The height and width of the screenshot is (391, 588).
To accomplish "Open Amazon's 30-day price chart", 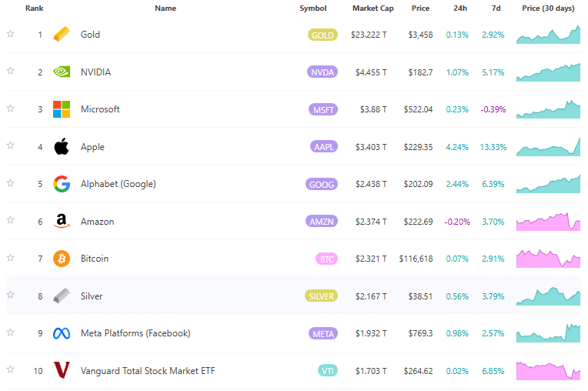I will point(548,221).
